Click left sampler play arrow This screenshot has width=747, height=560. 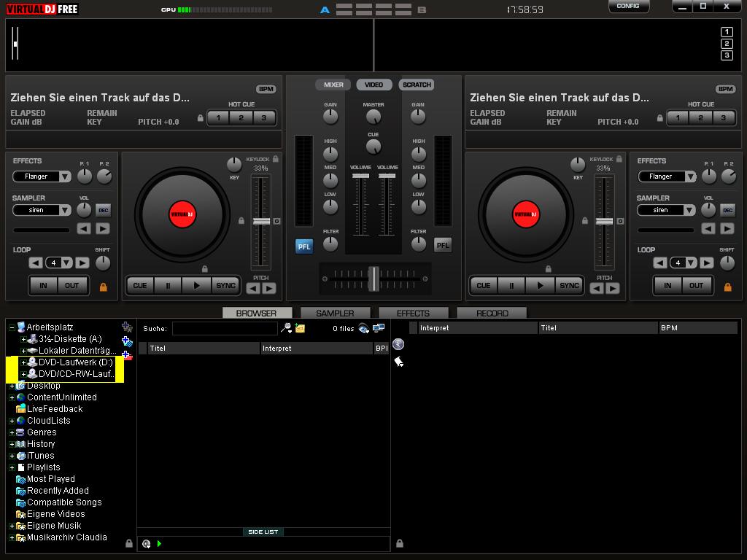click(x=102, y=228)
